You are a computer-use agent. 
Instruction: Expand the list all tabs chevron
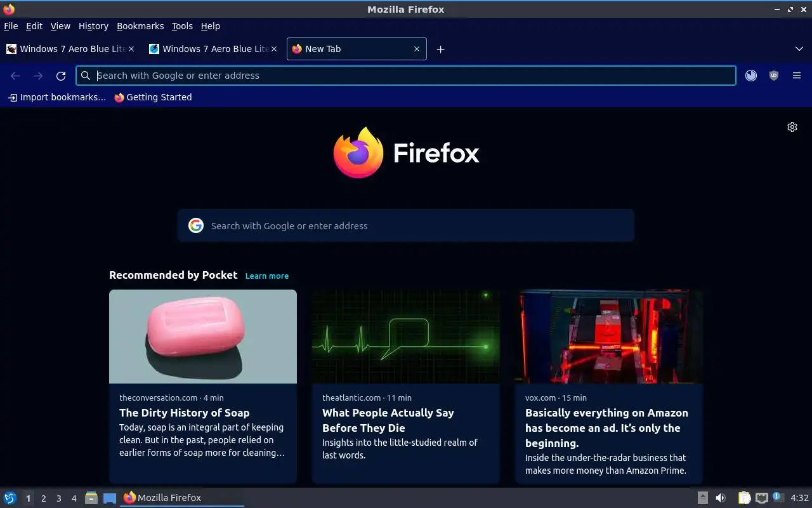click(x=799, y=49)
